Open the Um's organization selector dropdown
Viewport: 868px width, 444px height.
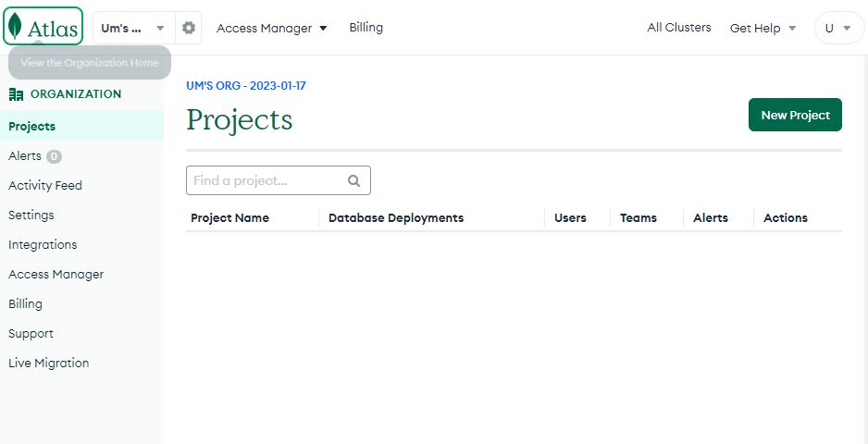point(134,28)
